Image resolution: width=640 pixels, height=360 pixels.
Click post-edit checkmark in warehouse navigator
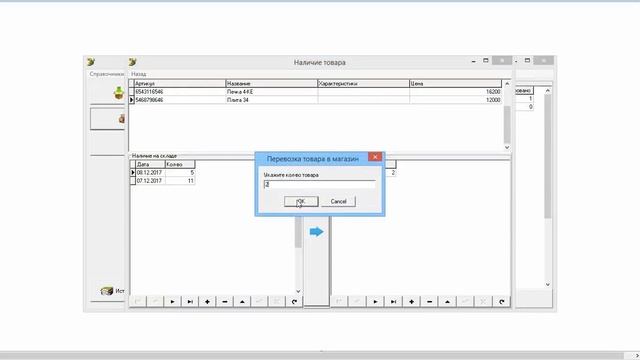pyautogui.click(x=260, y=302)
